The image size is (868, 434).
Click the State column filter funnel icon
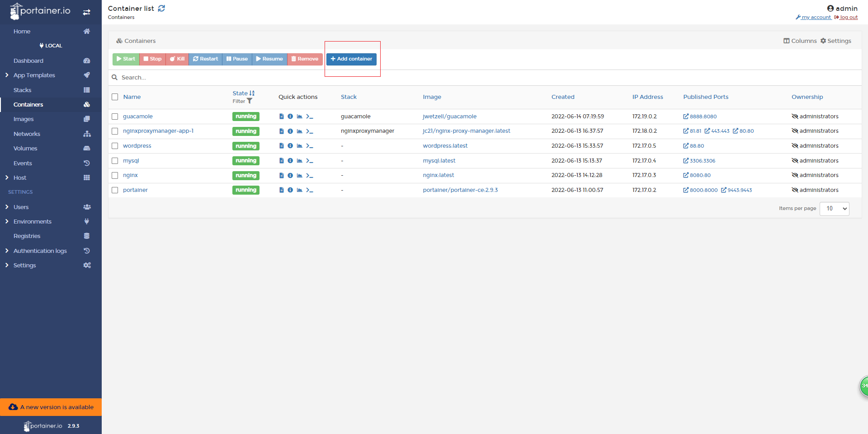point(250,101)
